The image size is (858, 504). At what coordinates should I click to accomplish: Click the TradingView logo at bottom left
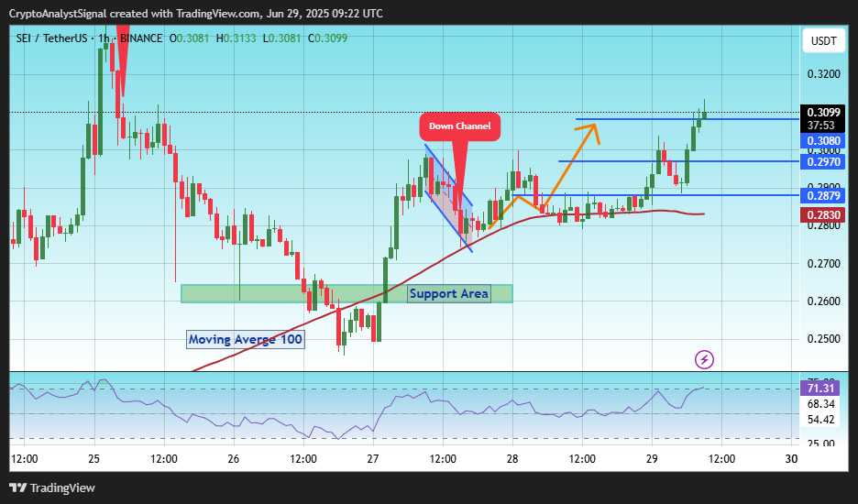tap(52, 488)
